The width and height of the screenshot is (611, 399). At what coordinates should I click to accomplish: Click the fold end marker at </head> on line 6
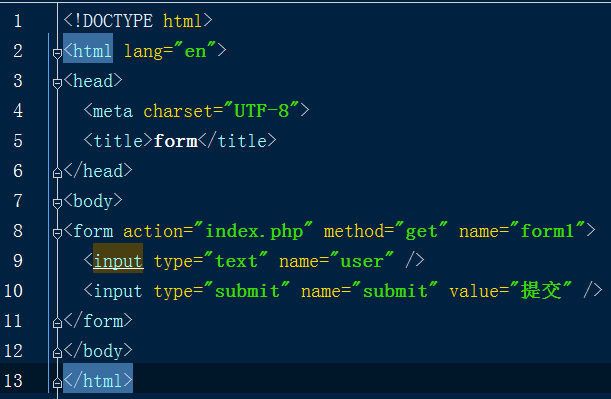coord(57,173)
